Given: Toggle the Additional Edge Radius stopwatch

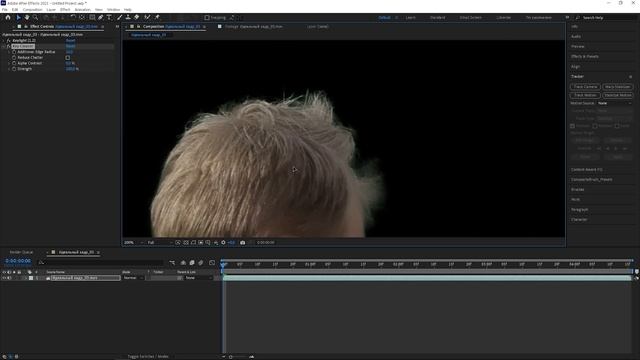Looking at the screenshot, I should pos(14,52).
